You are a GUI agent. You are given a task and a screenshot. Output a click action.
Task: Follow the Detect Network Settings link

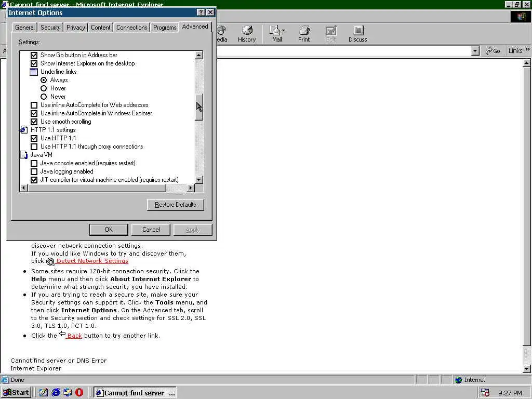tap(92, 261)
